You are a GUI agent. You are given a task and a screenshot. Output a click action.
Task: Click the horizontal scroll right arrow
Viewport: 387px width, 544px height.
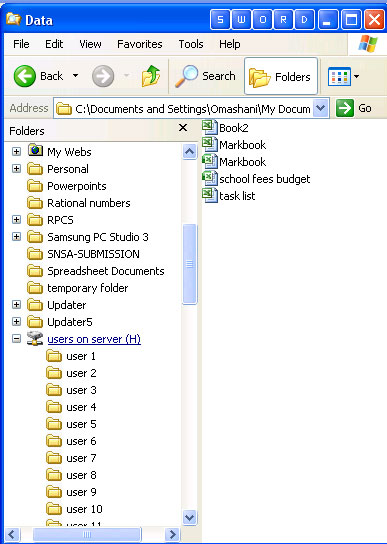[x=172, y=534]
